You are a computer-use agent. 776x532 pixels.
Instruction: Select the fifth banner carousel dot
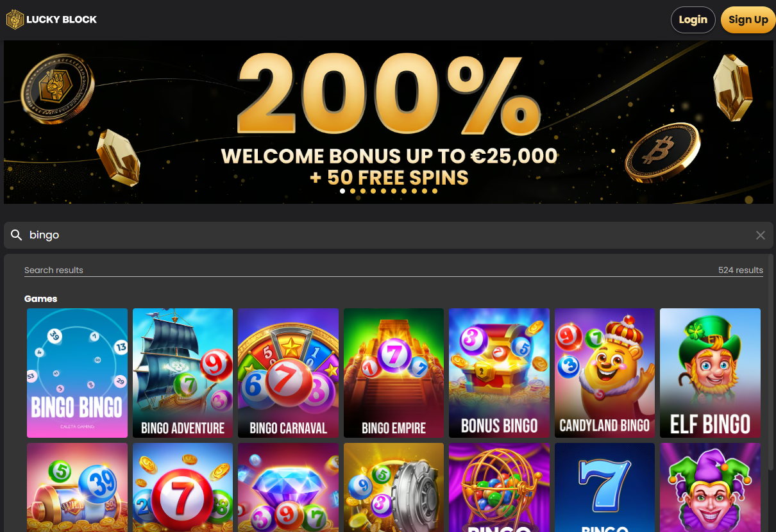[384, 191]
